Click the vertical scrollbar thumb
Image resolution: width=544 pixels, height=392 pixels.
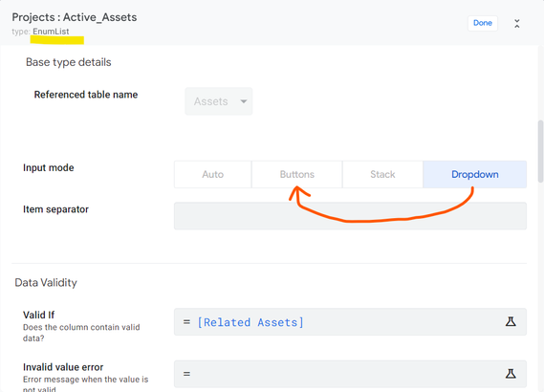point(540,151)
